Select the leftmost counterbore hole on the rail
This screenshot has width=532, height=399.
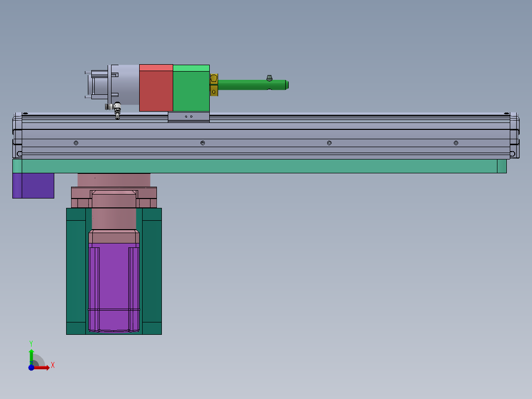(x=76, y=143)
